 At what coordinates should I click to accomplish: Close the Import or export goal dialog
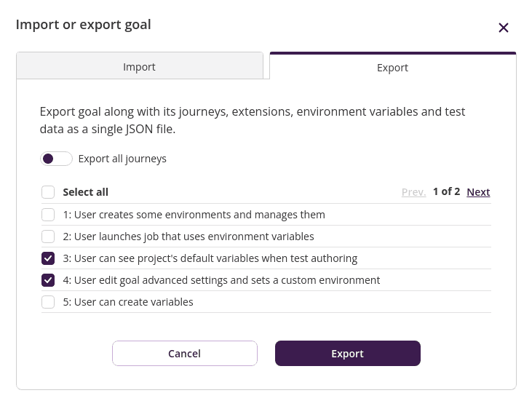[503, 28]
